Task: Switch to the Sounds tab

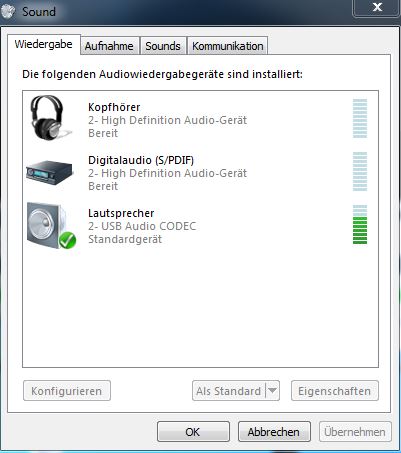Action: point(163,46)
